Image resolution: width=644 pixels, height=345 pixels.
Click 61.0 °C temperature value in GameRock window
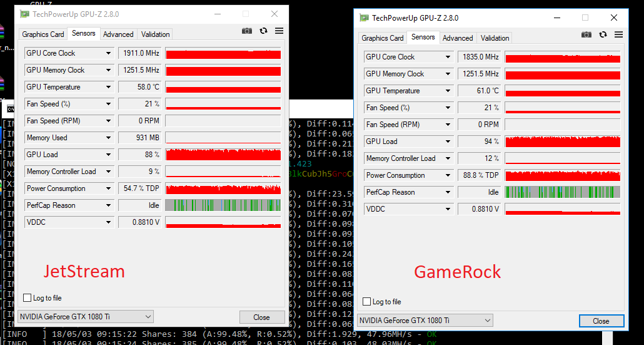[x=480, y=90]
